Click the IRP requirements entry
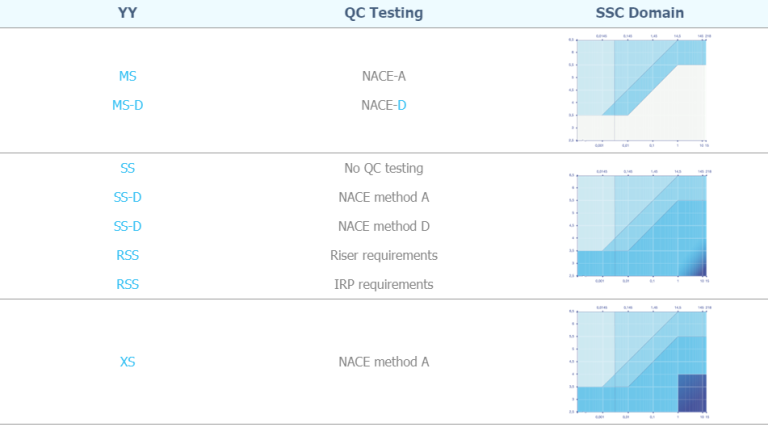The width and height of the screenshot is (768, 427). tap(384, 284)
